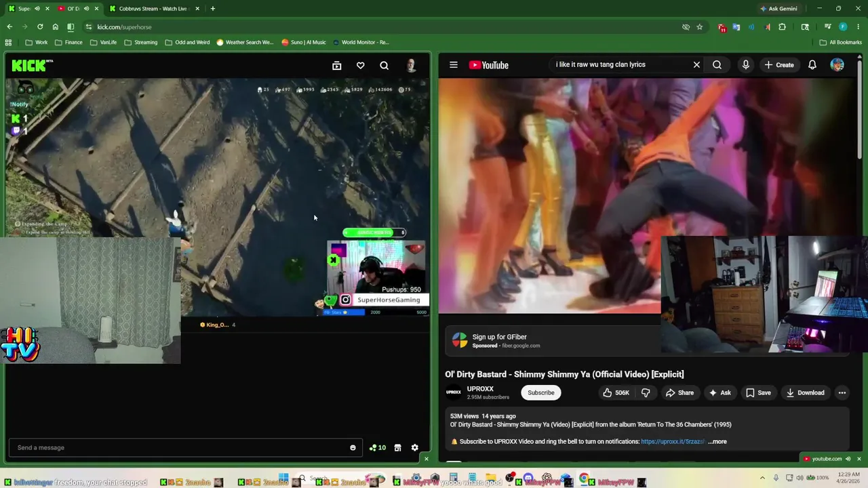Open the YouTube account avatar menu
Image resolution: width=868 pixels, height=488 pixels.
tap(837, 65)
